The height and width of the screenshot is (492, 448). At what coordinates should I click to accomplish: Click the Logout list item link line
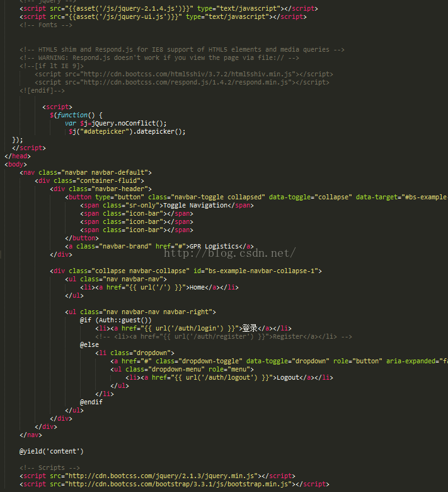(x=229, y=377)
